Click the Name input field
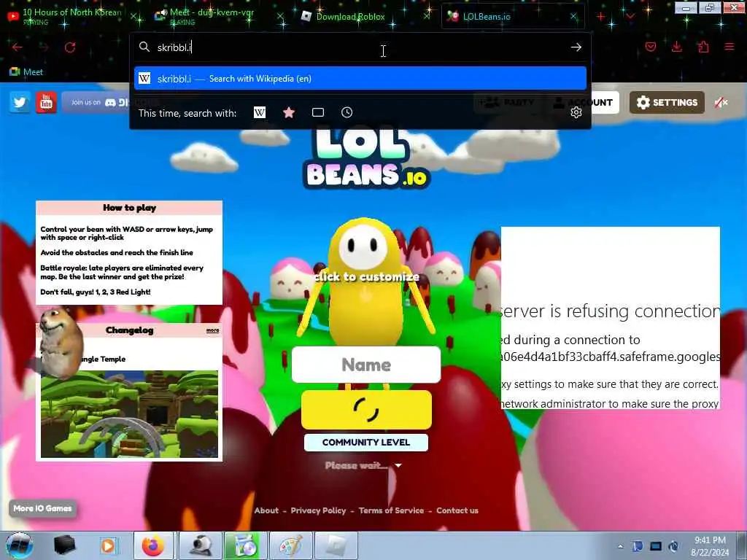This screenshot has width=747, height=560. (x=366, y=365)
